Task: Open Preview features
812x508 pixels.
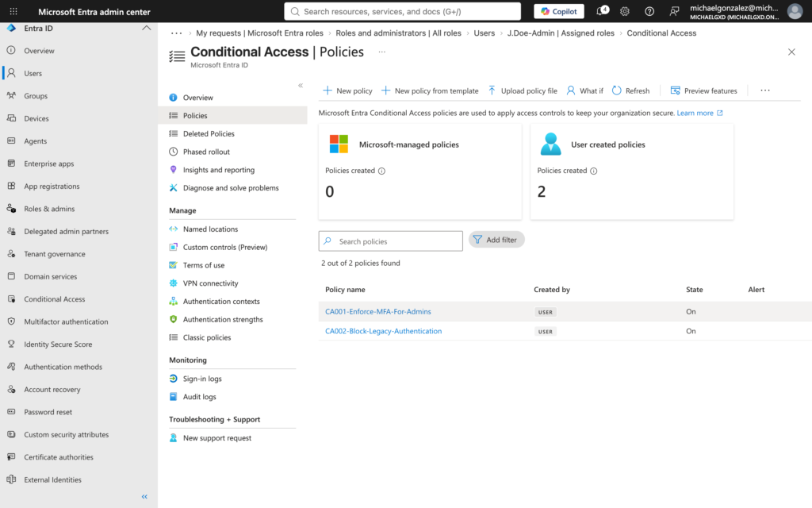Action: 703,90
